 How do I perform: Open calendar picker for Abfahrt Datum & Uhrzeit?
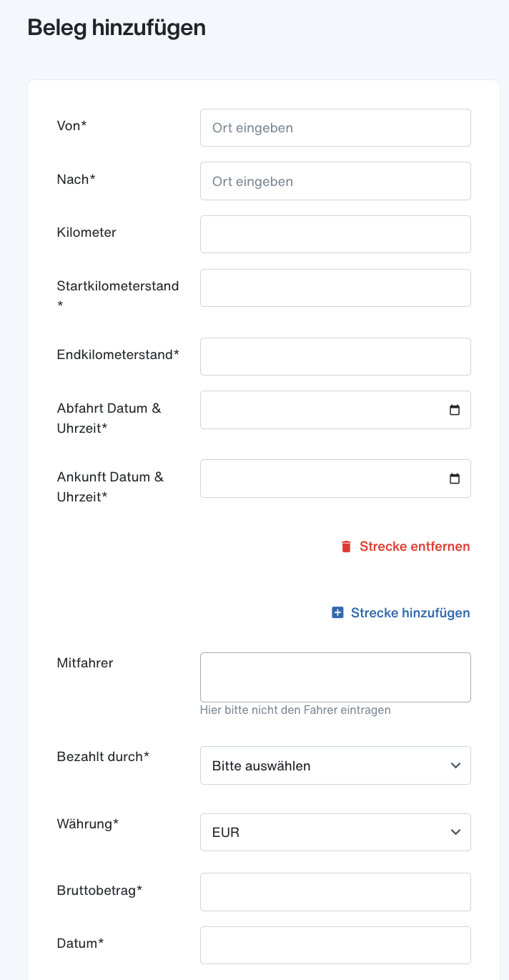tap(455, 410)
